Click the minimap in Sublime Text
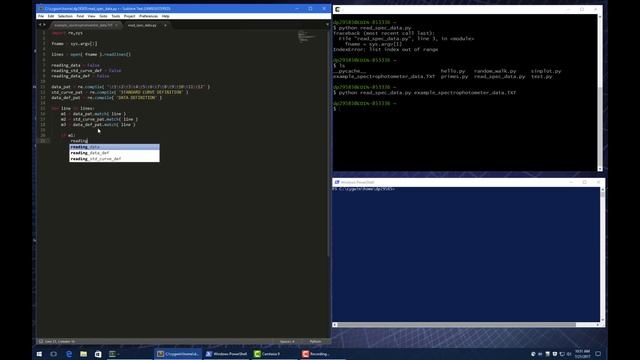Screen dimensions: 640x360 (307, 37)
